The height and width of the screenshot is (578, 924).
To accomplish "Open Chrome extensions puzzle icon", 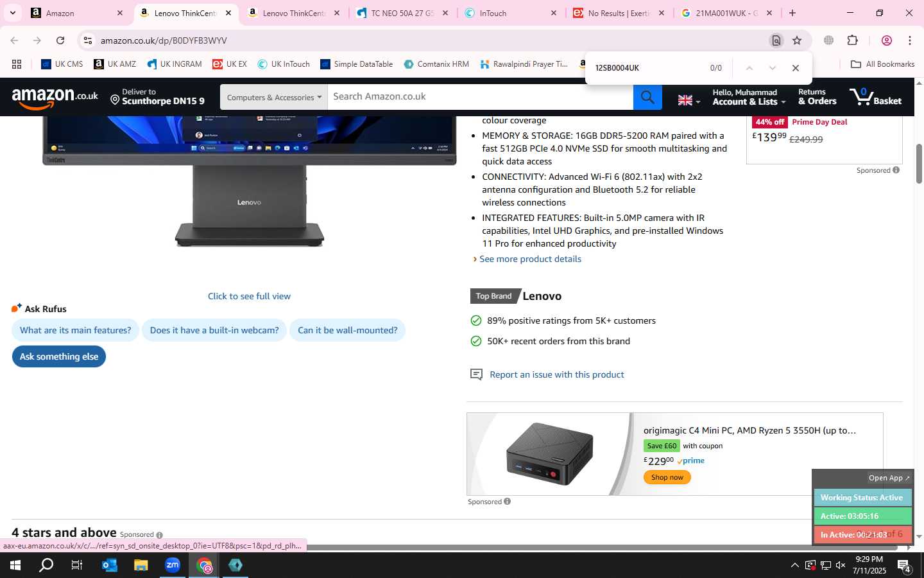I will pyautogui.click(x=852, y=40).
